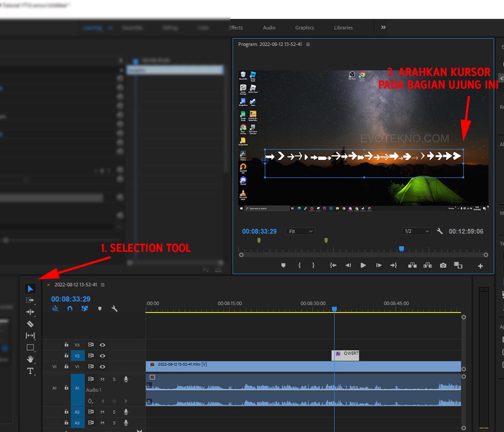Select the Razor tool
504x432 pixels.
[x=30, y=324]
